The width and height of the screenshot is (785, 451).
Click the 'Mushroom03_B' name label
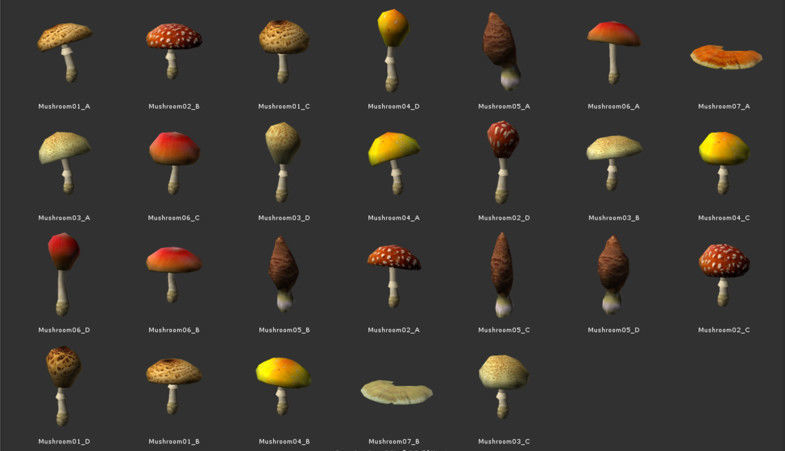coord(614,218)
